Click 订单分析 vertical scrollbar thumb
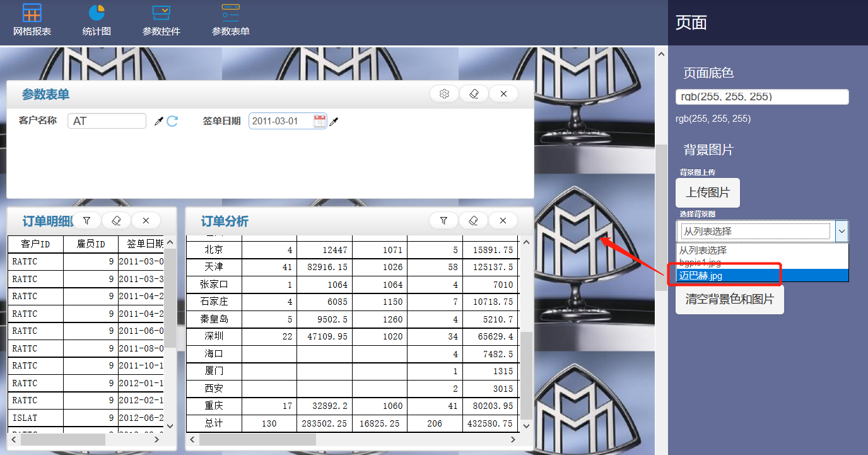This screenshot has width=868, height=455. click(x=525, y=375)
